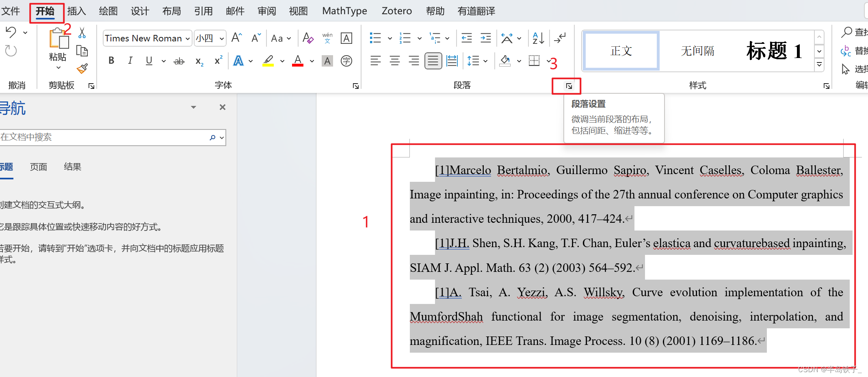Apply yellow text highlight color
The width and height of the screenshot is (868, 377).
(x=268, y=61)
